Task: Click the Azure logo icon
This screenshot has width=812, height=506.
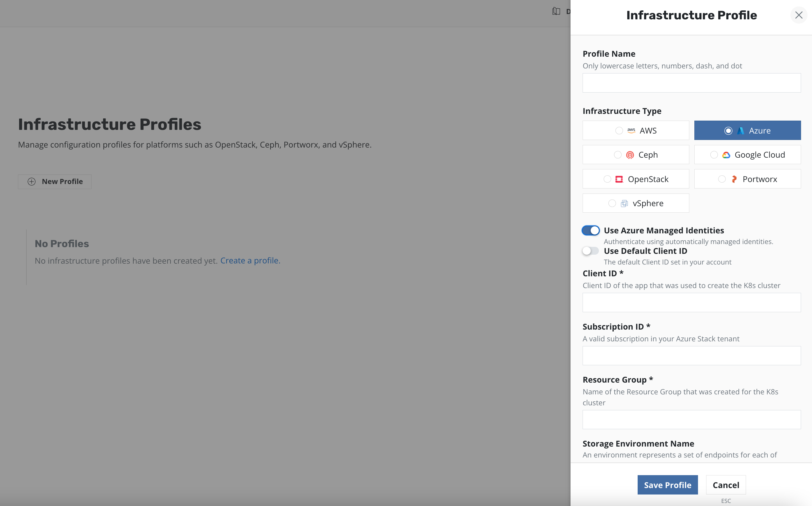Action: tap(740, 130)
